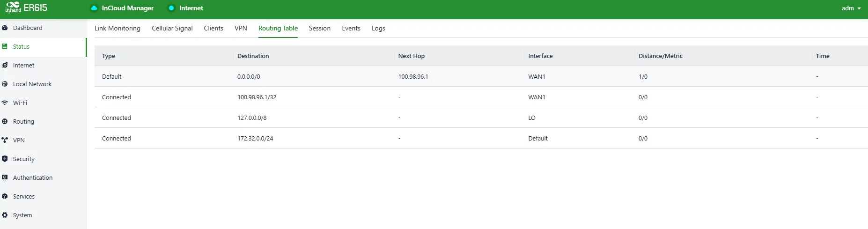Click the Security shield icon

click(5, 159)
